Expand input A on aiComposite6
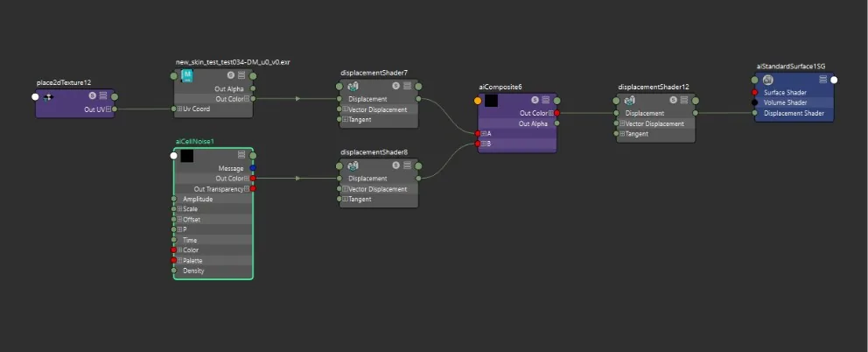The image size is (868, 352). tap(484, 134)
